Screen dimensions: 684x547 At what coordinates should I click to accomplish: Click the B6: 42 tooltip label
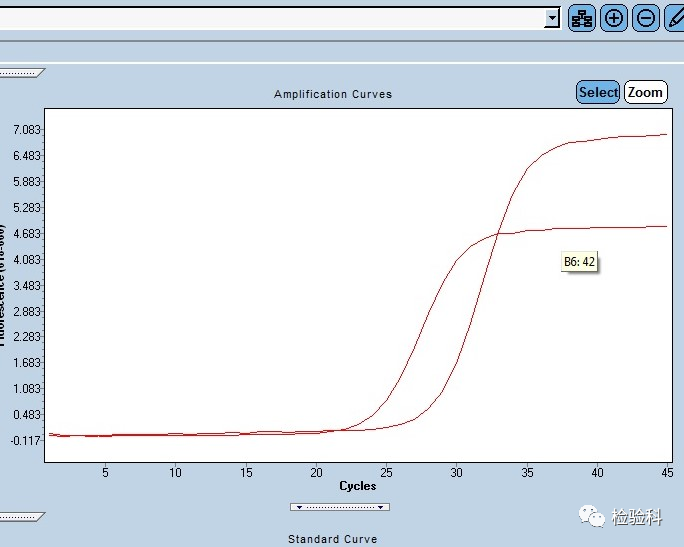(579, 262)
